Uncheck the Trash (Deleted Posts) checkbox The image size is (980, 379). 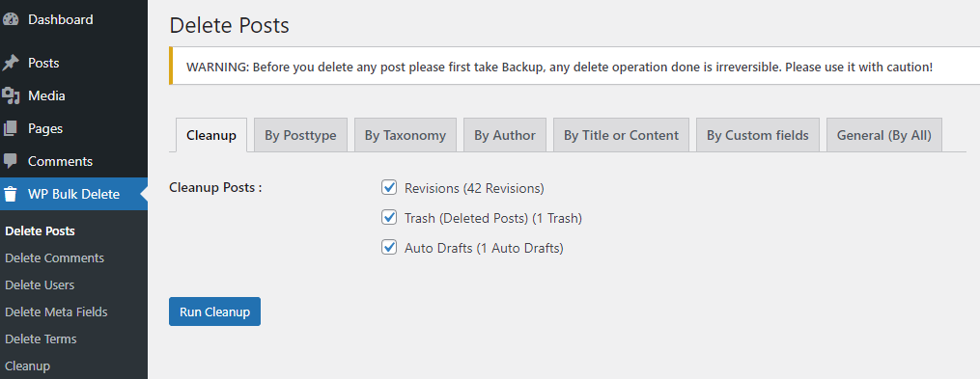point(389,217)
